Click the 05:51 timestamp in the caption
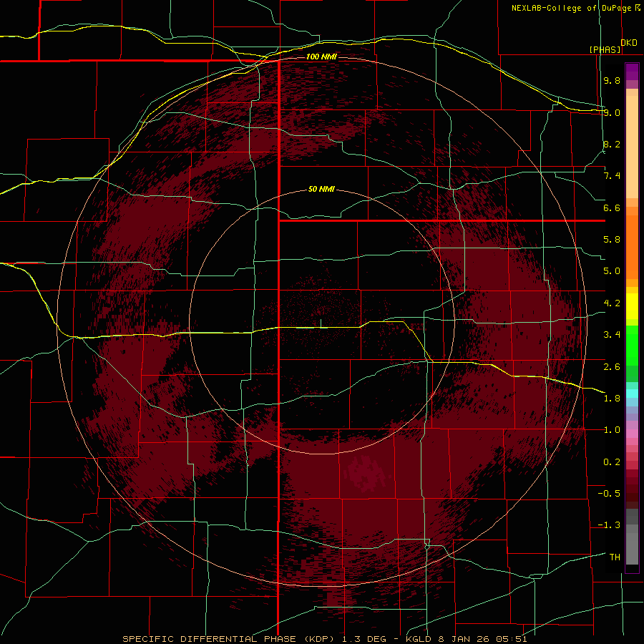 point(513,639)
